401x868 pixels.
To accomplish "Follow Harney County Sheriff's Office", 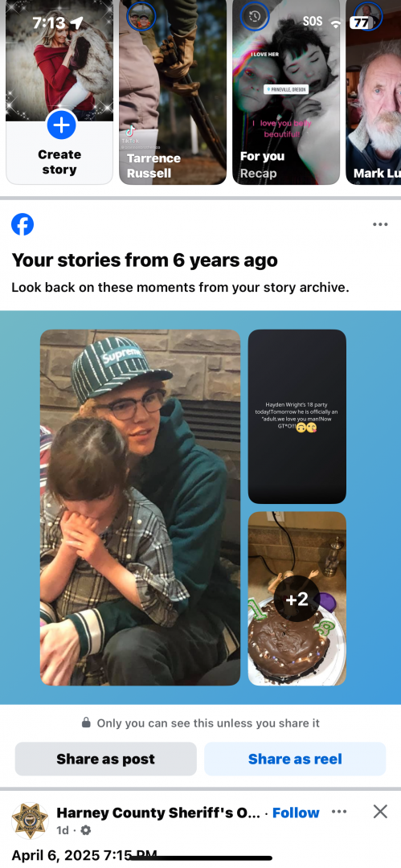I will 296,813.
